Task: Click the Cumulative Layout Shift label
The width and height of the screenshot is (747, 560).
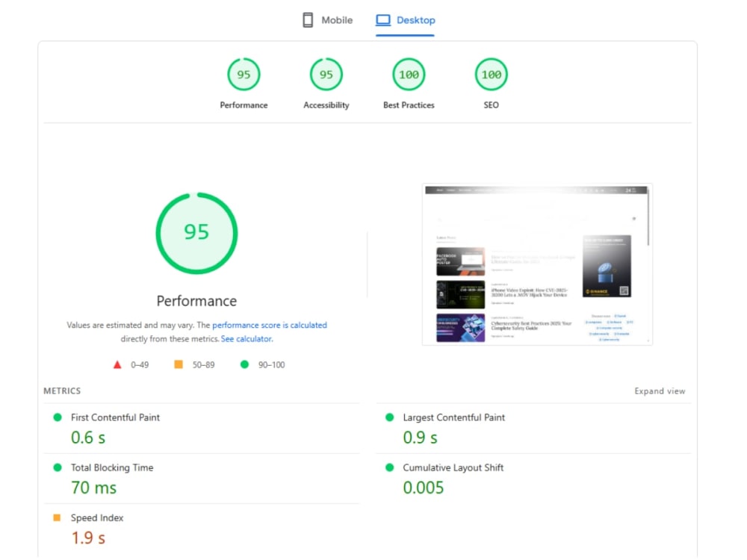Action: click(x=453, y=467)
